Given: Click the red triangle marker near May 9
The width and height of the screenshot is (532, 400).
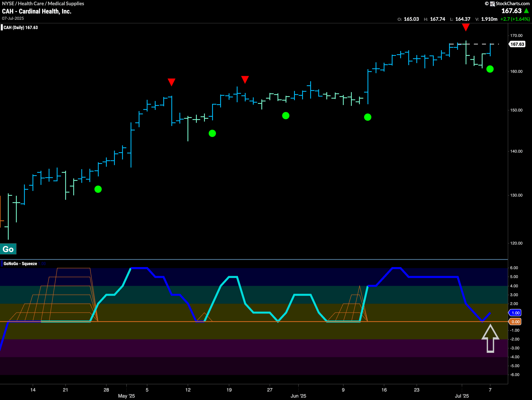Looking at the screenshot, I should pos(171,82).
